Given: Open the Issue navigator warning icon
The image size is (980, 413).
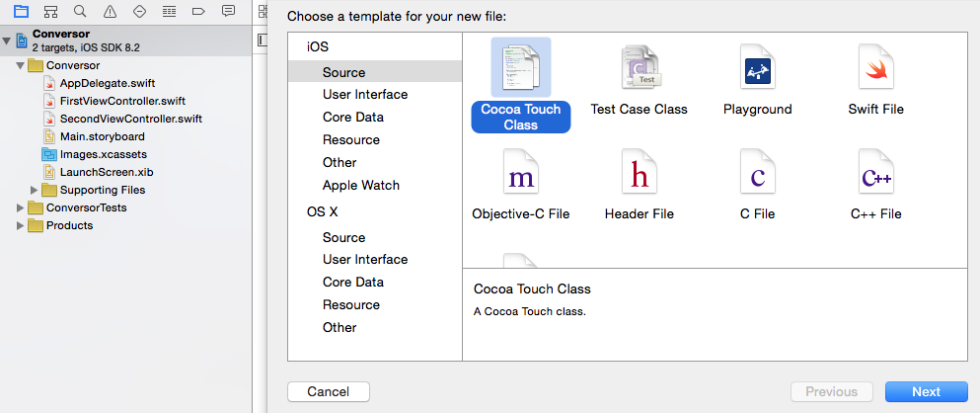Looking at the screenshot, I should tap(110, 11).
